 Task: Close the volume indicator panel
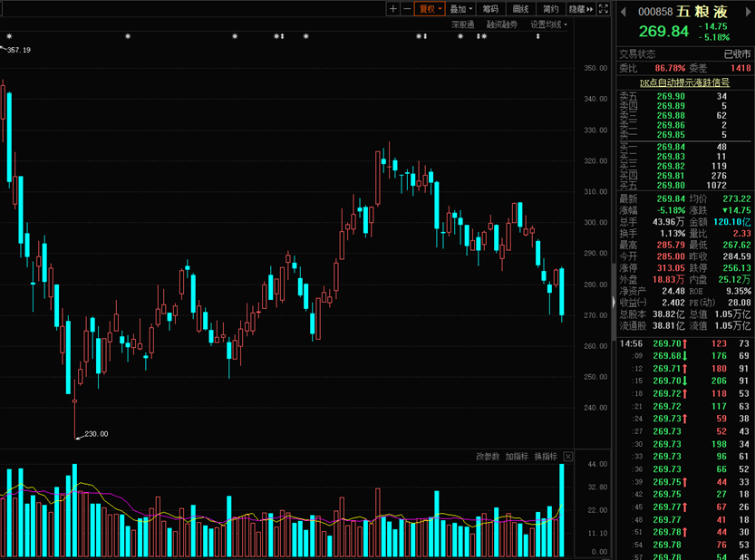click(568, 457)
